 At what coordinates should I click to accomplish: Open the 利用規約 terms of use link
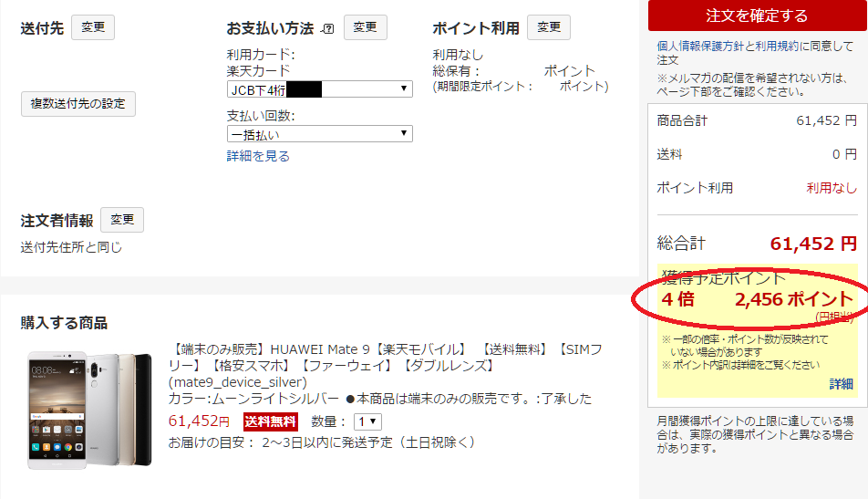point(777,46)
